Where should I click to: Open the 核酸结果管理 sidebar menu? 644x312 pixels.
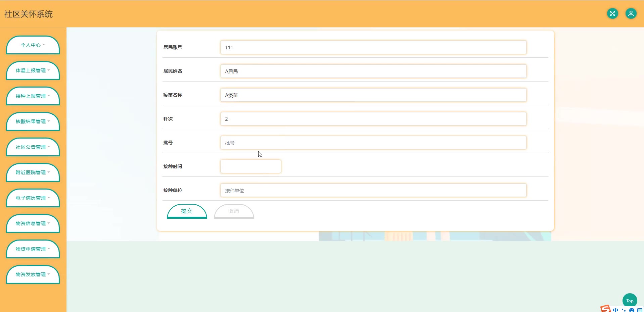pos(33,121)
